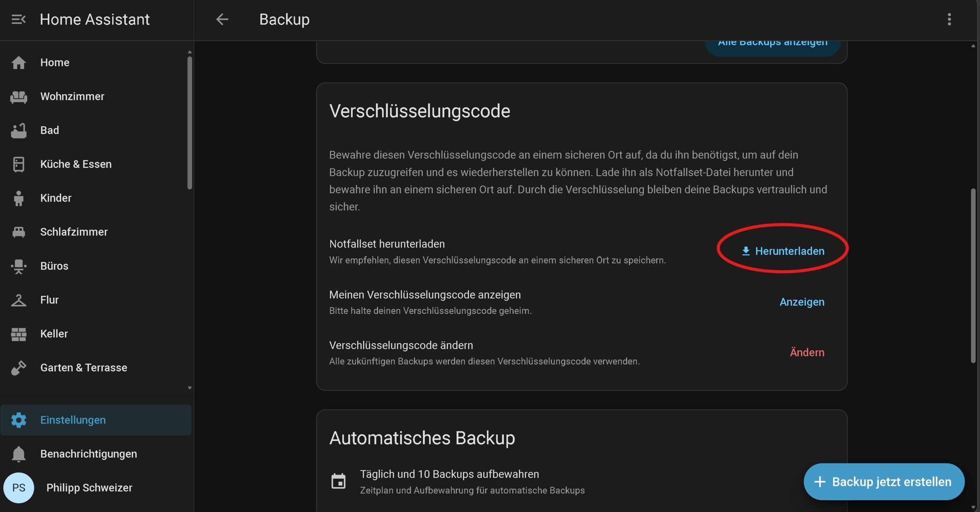This screenshot has width=980, height=512.
Task: Click the Küche & Essen fridge icon
Action: click(x=18, y=164)
